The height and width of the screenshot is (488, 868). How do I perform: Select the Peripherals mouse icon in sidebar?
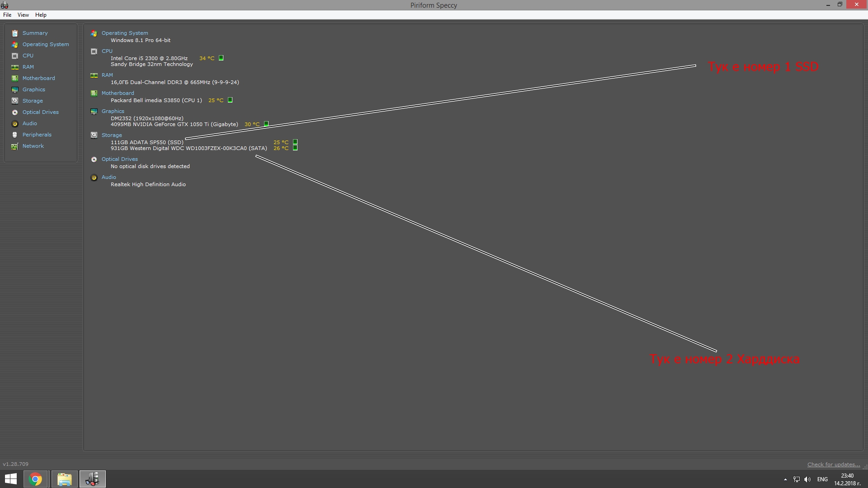(x=15, y=135)
